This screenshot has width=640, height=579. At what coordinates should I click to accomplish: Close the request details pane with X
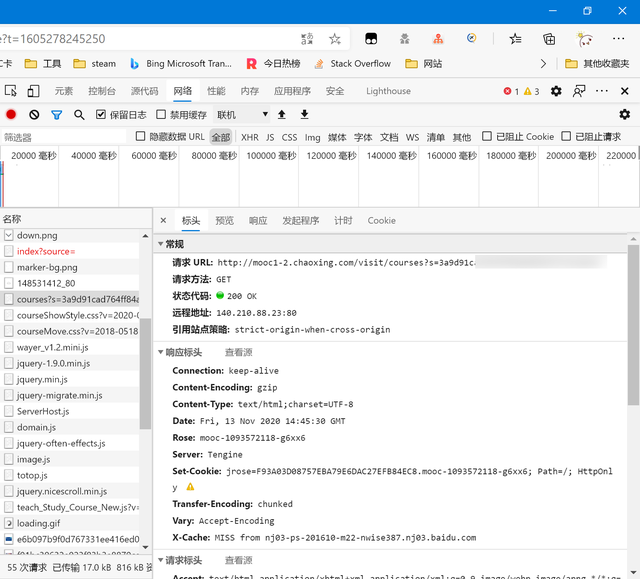[x=164, y=221]
